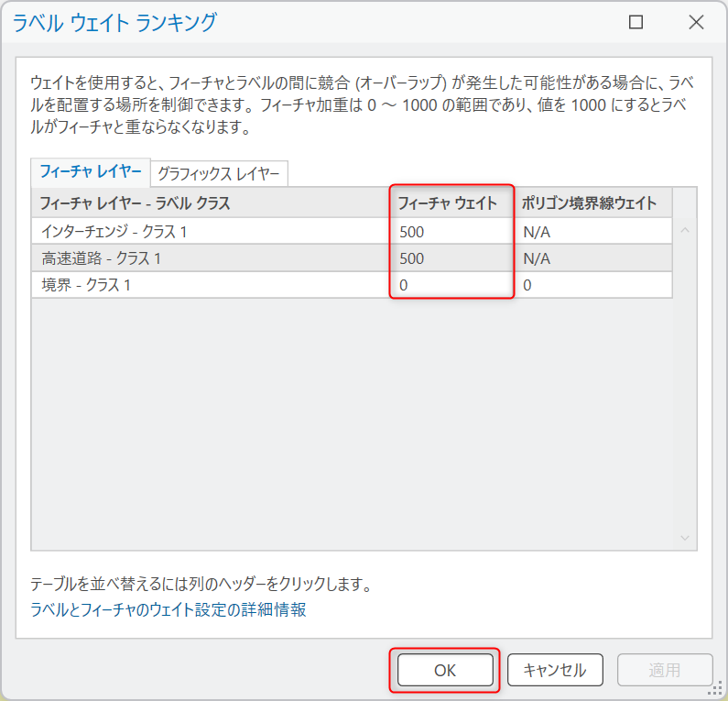The width and height of the screenshot is (728, 701).
Task: Edit feature weight 0 for 境界
Action: 452,285
